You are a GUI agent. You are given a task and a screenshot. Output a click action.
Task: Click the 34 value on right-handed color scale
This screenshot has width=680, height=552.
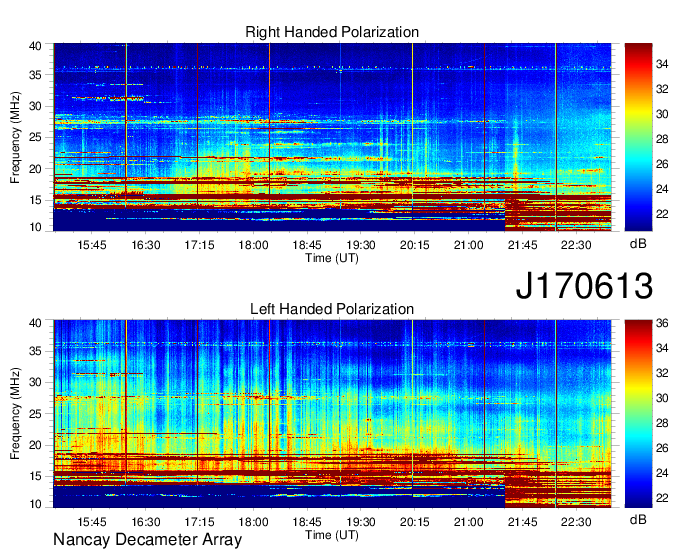coord(662,65)
